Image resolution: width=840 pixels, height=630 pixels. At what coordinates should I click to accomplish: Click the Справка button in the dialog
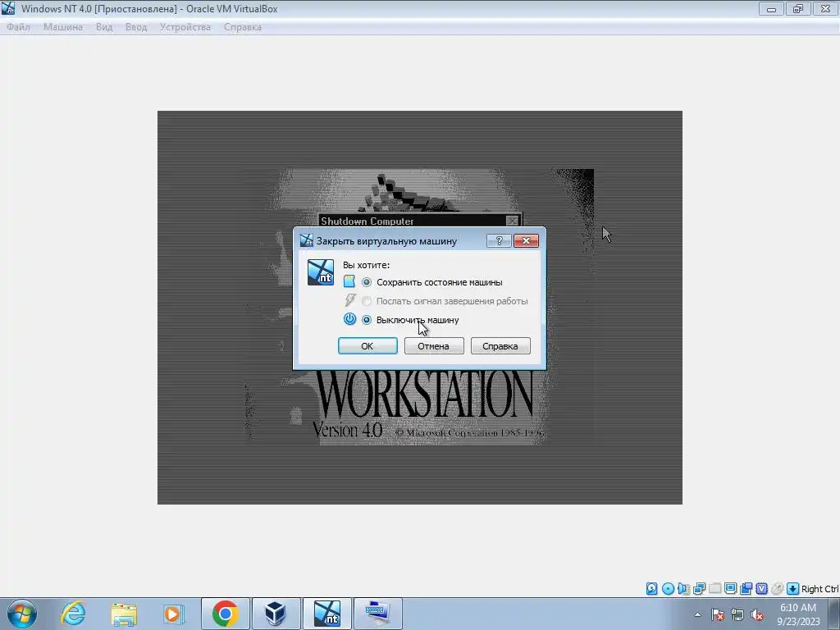(x=500, y=346)
